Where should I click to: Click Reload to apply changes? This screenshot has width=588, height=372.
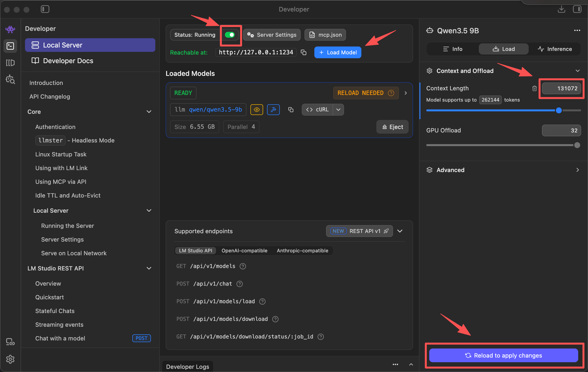pyautogui.click(x=503, y=355)
